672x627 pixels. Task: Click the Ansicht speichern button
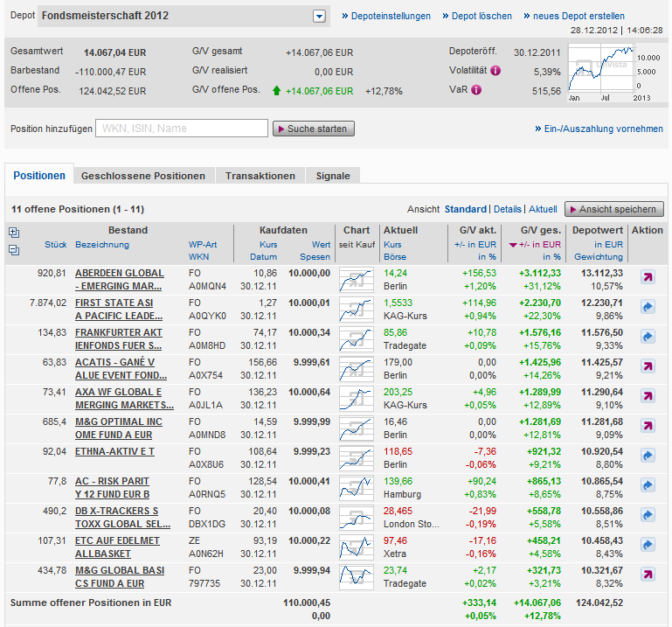tap(614, 209)
